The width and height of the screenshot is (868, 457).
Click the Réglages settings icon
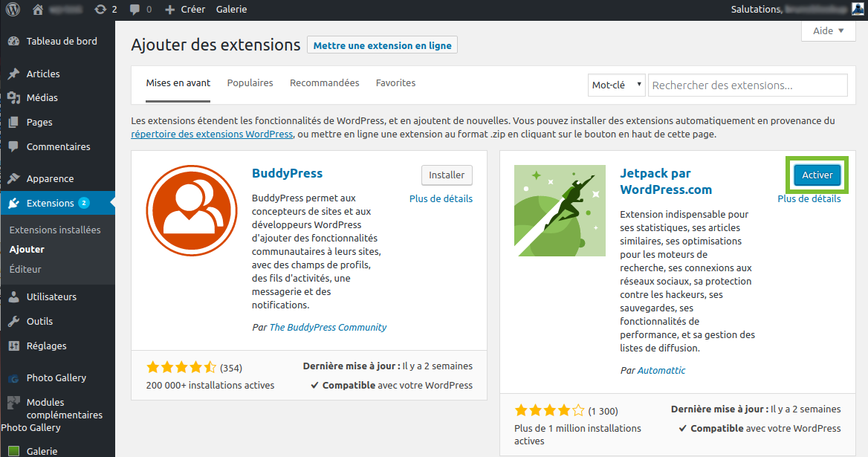click(x=13, y=346)
